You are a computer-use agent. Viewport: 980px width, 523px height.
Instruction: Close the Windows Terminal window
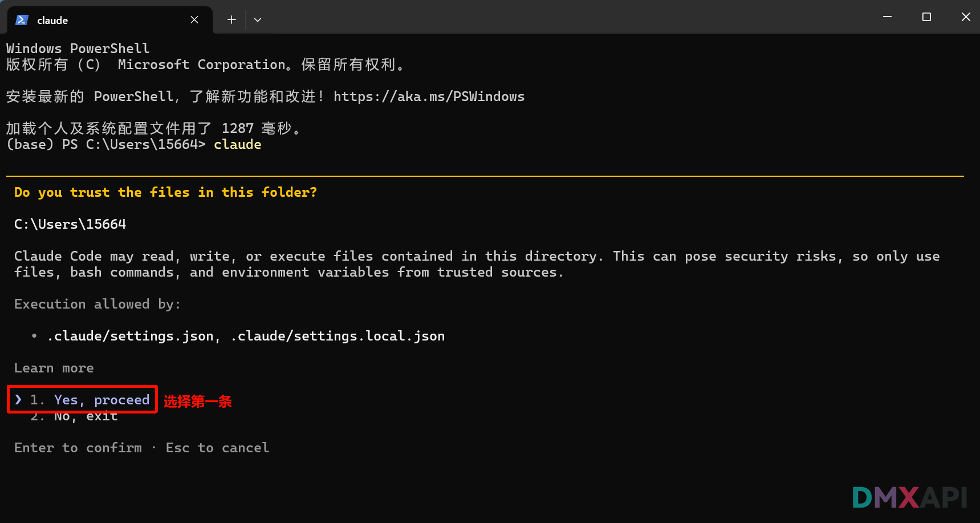tap(965, 17)
